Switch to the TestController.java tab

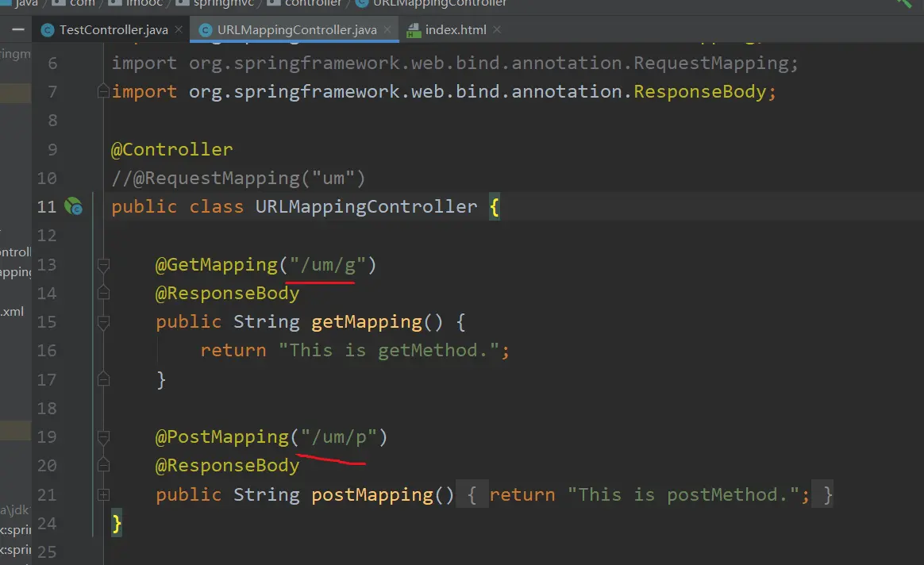114,30
